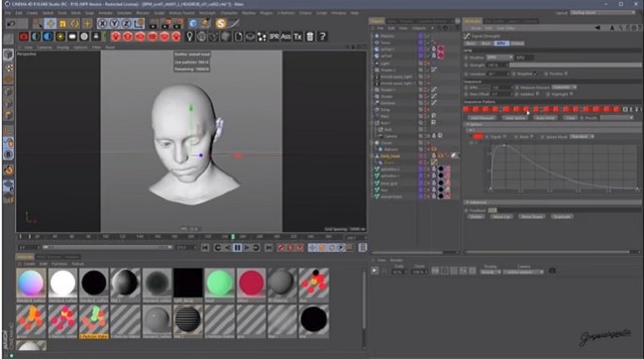Image resolution: width=644 pixels, height=359 pixels.
Task: Open the File menu in menu bar
Action: pos(8,13)
